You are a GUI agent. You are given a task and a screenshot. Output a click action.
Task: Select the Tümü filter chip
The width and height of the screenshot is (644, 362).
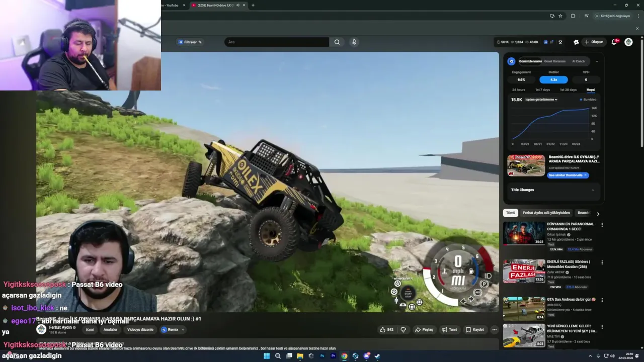511,213
